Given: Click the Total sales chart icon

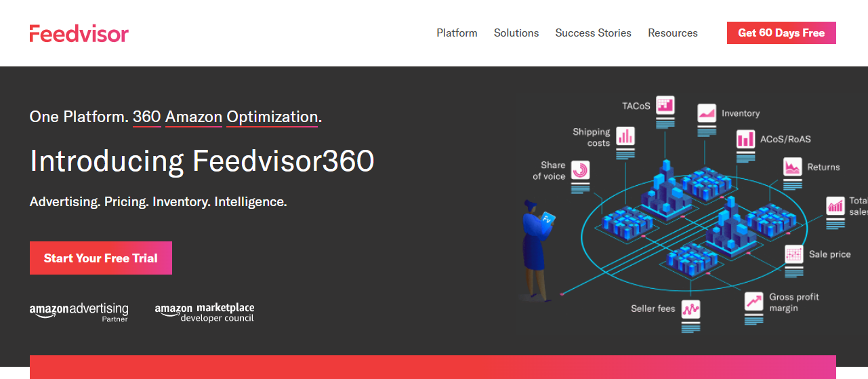Looking at the screenshot, I should click(836, 205).
